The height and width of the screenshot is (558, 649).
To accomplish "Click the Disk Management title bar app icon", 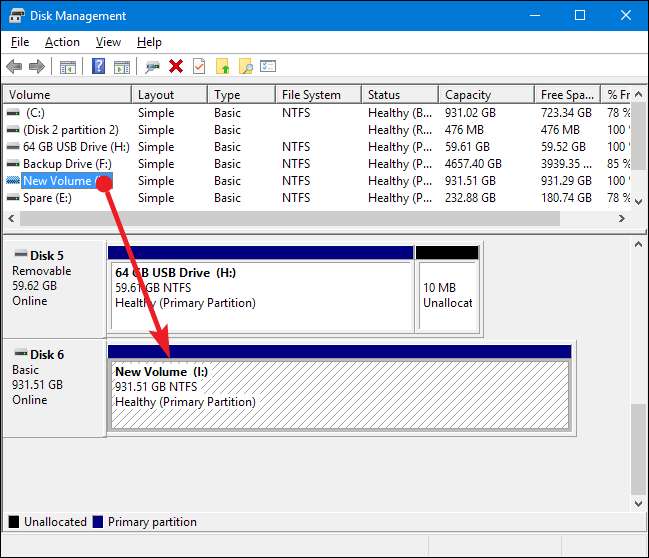I will [16, 16].
